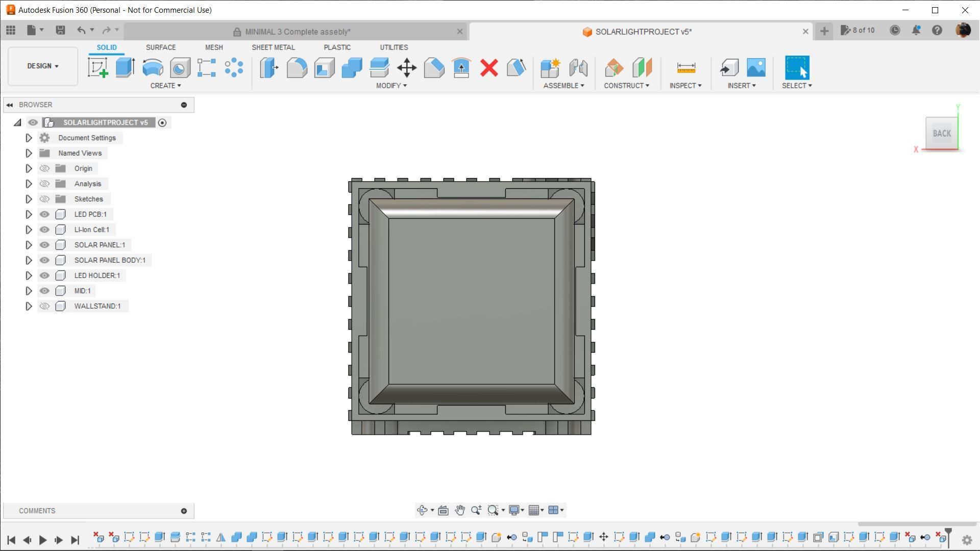Click the red Delete icon
The height and width of the screenshot is (551, 980).
pos(488,67)
